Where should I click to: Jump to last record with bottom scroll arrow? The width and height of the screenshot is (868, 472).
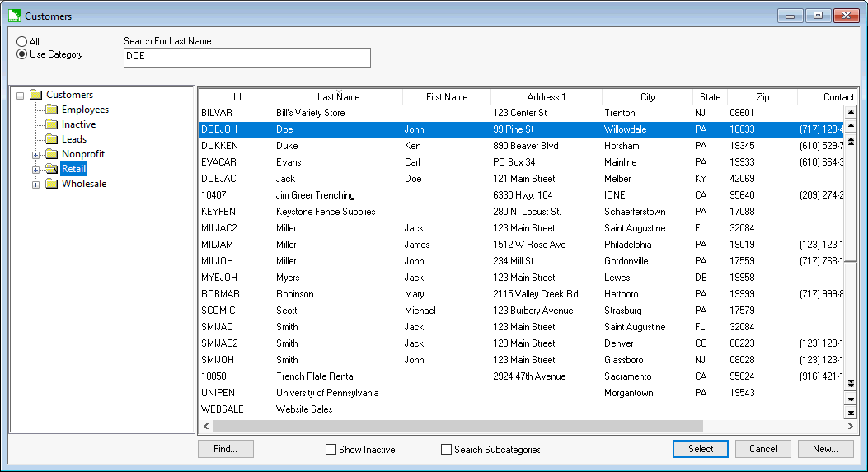(851, 412)
